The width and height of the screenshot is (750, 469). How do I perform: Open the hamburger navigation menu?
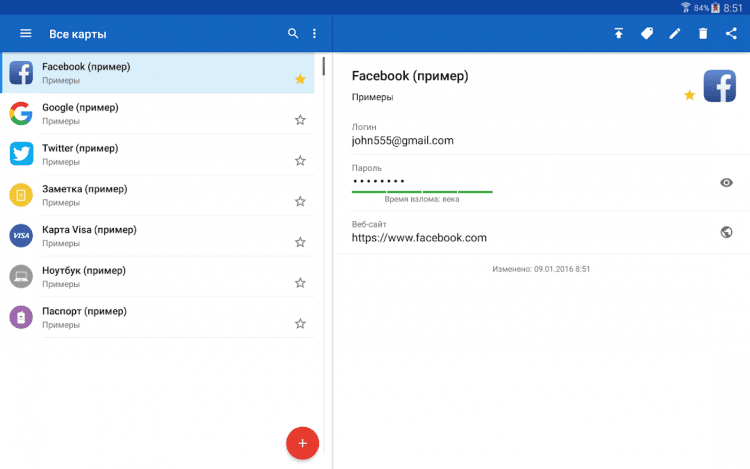[x=26, y=34]
